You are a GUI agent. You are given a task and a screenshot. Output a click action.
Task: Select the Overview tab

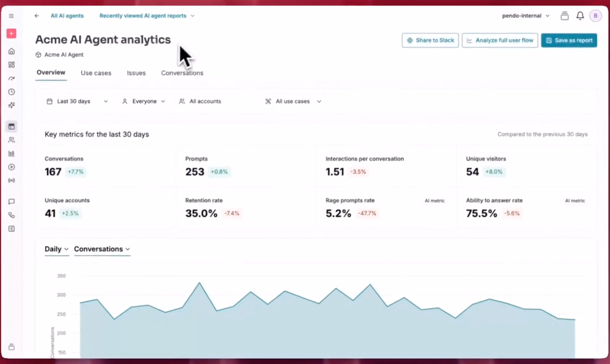click(51, 72)
